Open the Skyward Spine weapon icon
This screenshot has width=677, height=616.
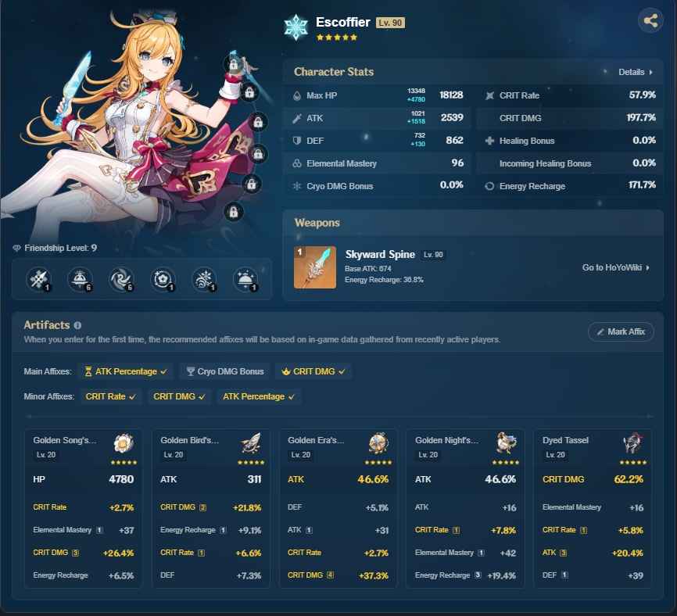pyautogui.click(x=315, y=267)
